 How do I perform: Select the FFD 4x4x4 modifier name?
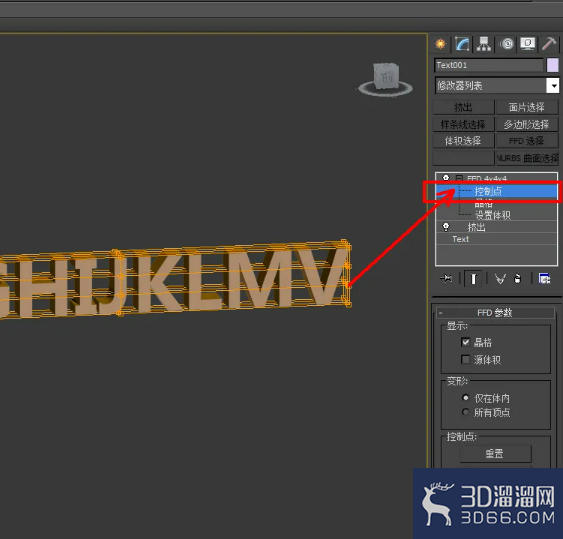[487, 178]
